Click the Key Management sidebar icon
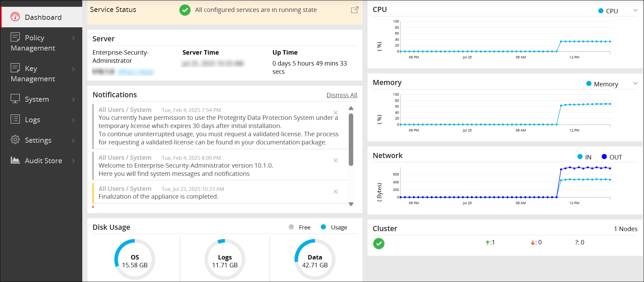Viewport: 644px width, 282px height. [x=15, y=68]
